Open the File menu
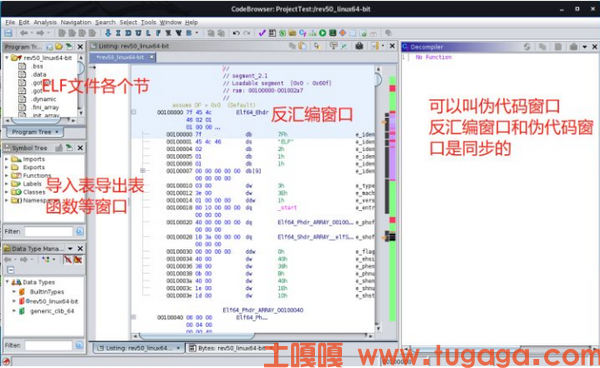Image resolution: width=600 pixels, height=368 pixels. click(x=10, y=22)
